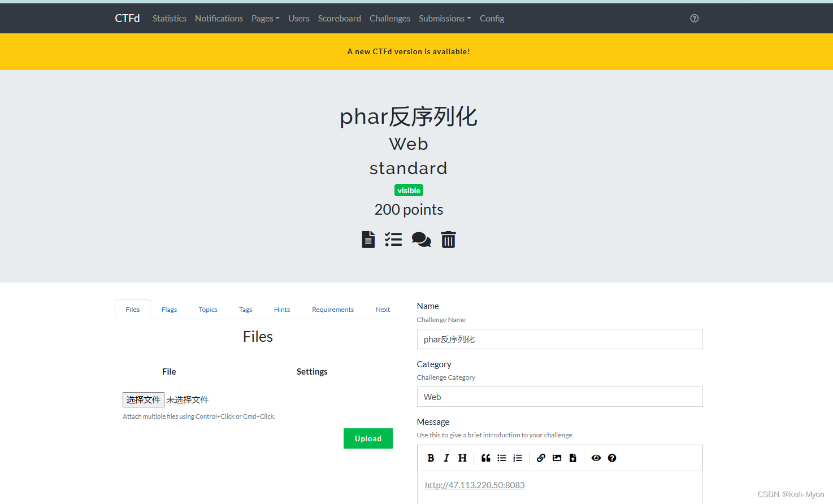Image resolution: width=833 pixels, height=504 pixels.
Task: Click the green visible state badge
Action: (409, 190)
